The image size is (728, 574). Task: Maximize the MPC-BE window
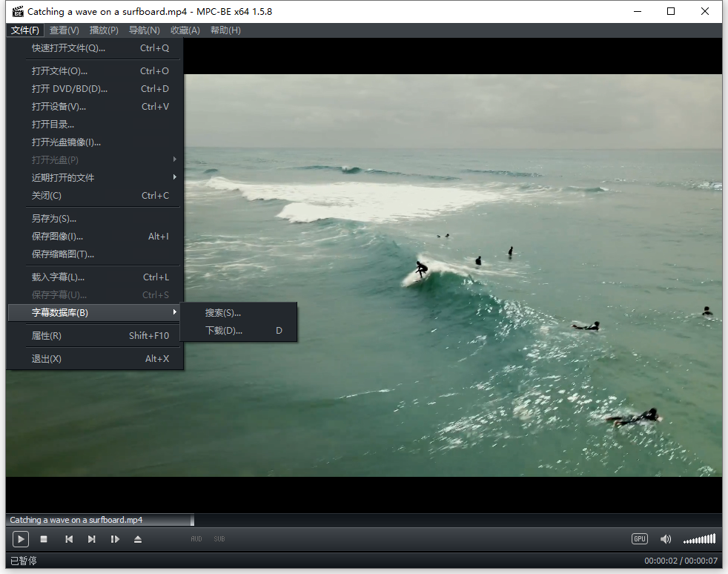pyautogui.click(x=671, y=11)
